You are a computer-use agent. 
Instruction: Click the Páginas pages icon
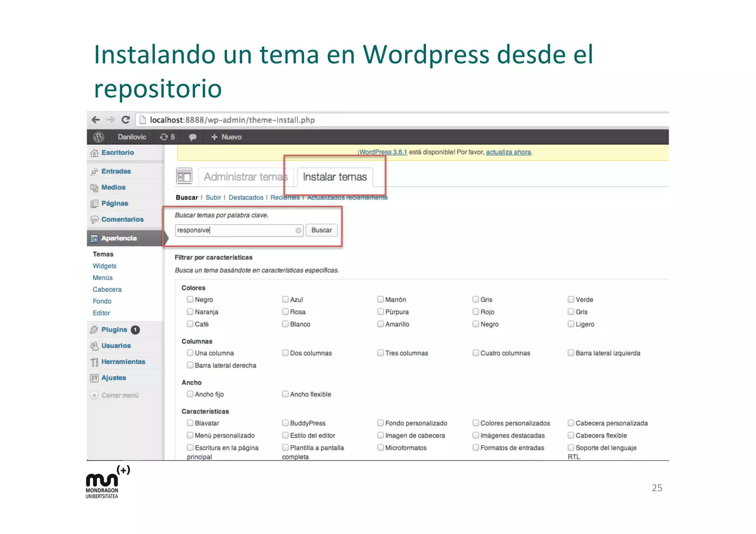coord(94,203)
